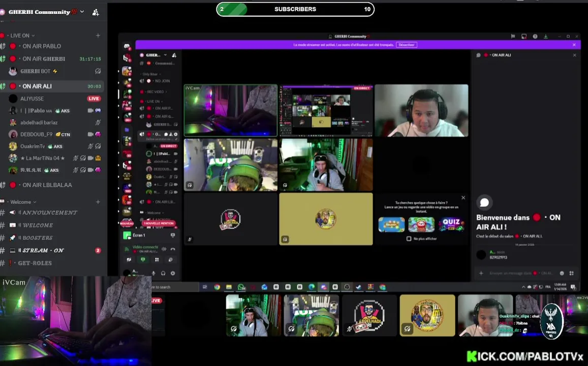Click red NOUVEAU pill in server list

click(127, 223)
